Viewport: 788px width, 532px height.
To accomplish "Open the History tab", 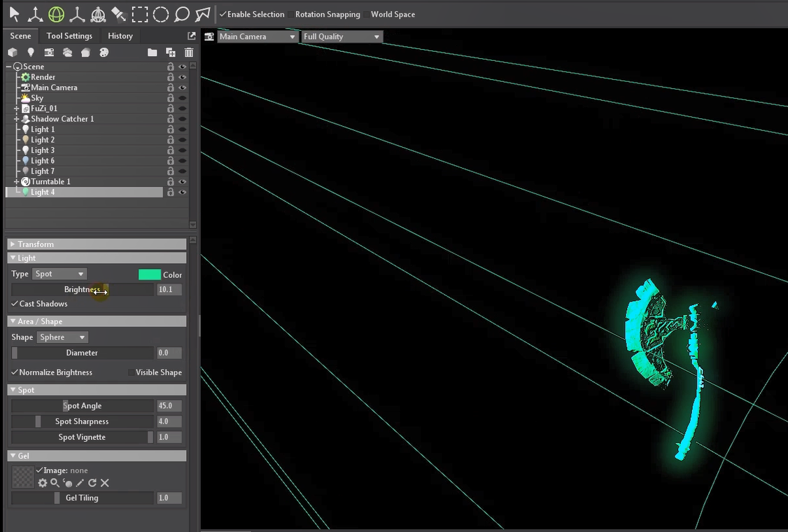I will tap(120, 36).
